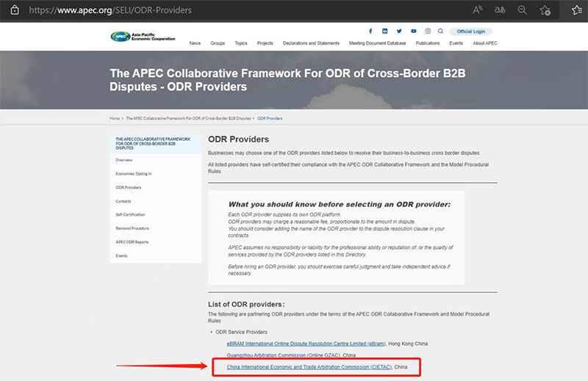Open APEC's LinkedIn page icon

(x=385, y=32)
